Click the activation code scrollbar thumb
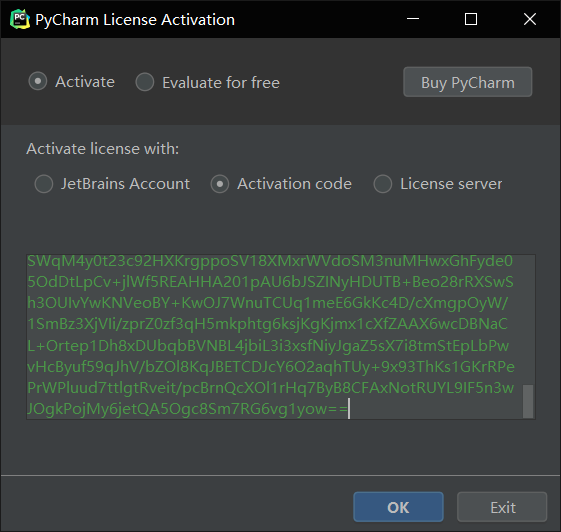This screenshot has width=561, height=532. click(528, 401)
